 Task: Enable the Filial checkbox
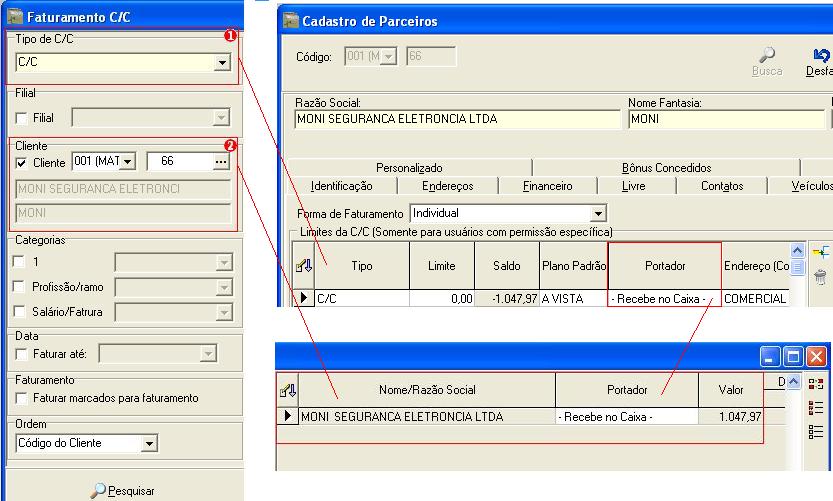click(22, 118)
